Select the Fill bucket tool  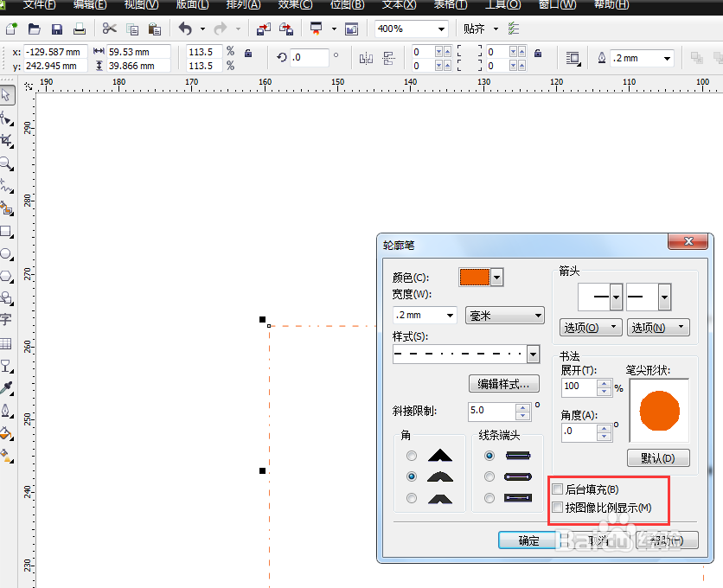[6, 433]
